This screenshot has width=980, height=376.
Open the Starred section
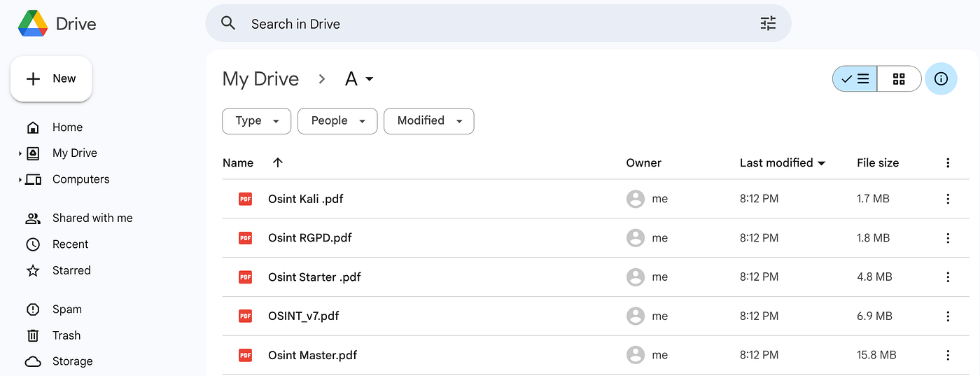pos(71,270)
